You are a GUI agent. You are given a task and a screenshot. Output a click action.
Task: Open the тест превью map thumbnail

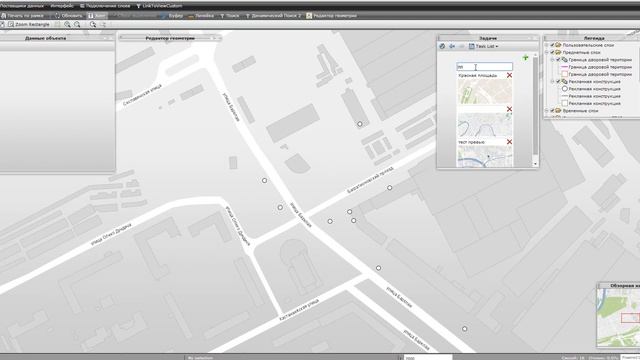tap(484, 156)
